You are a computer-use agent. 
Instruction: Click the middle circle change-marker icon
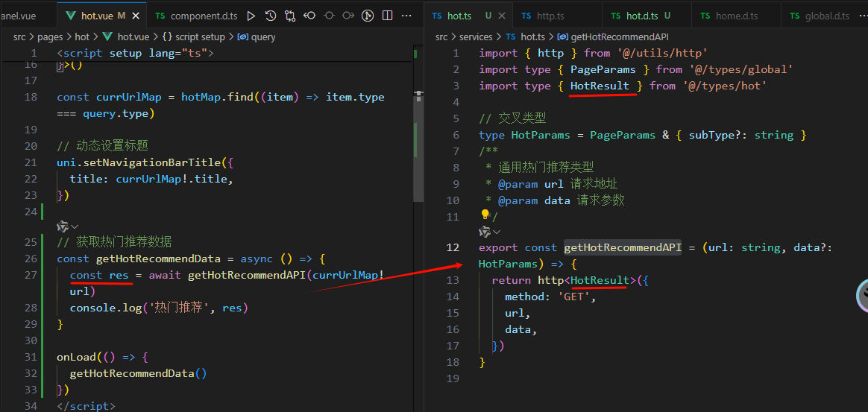[x=329, y=16]
